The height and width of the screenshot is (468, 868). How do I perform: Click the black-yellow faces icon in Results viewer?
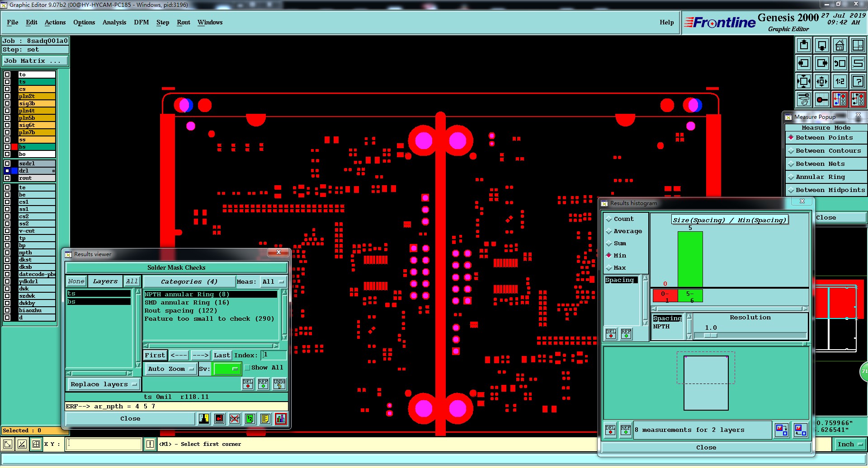[204, 419]
